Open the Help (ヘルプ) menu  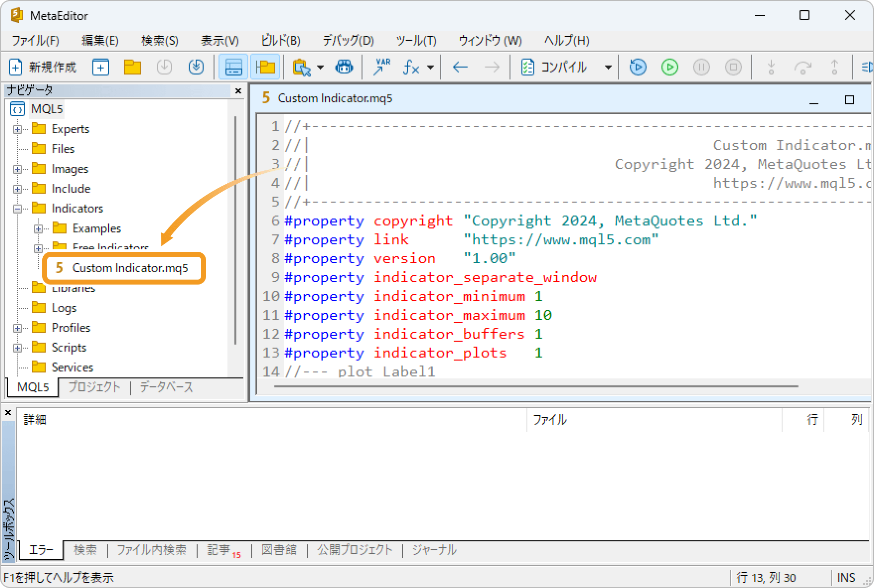pyautogui.click(x=567, y=40)
